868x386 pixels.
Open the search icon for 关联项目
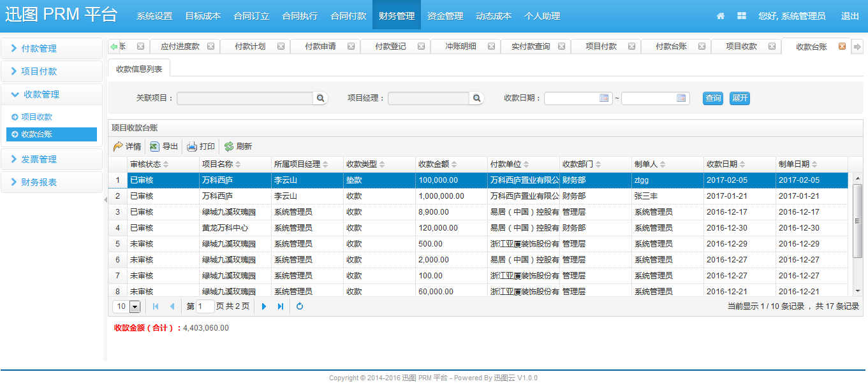[321, 98]
